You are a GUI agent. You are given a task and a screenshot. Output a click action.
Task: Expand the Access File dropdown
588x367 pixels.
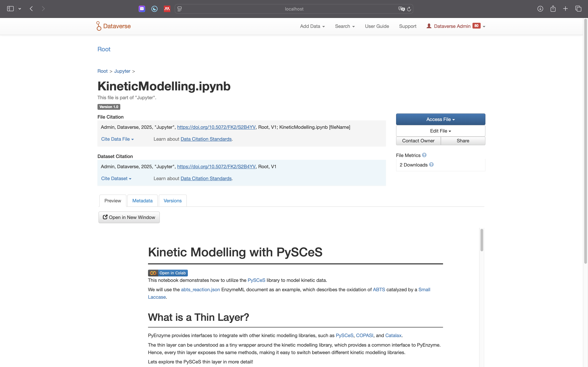(x=440, y=119)
